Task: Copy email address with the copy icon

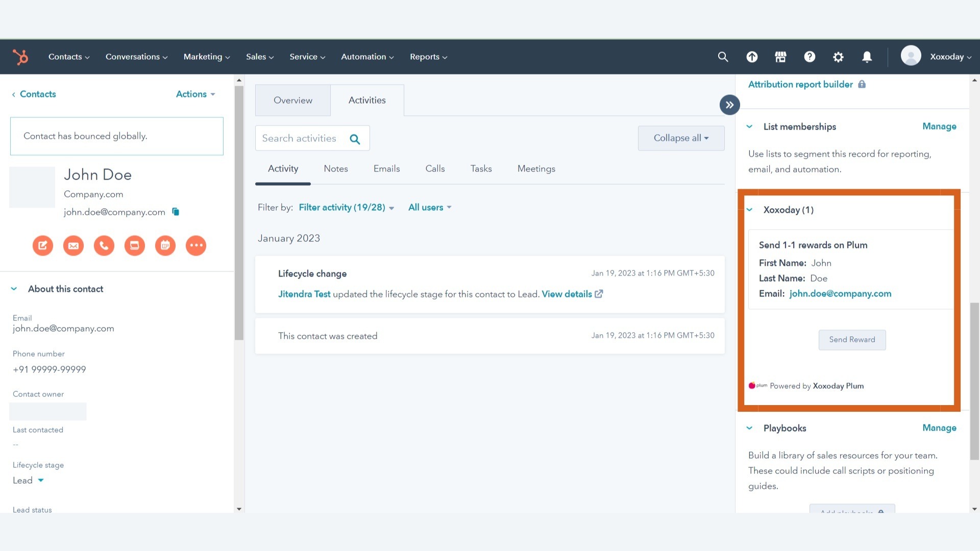Action: [176, 212]
